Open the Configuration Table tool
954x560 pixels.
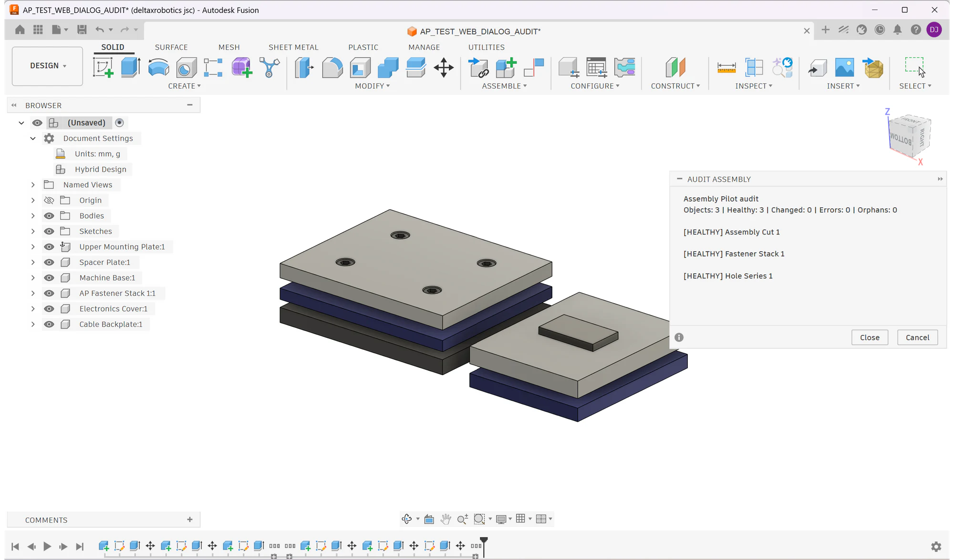point(596,67)
